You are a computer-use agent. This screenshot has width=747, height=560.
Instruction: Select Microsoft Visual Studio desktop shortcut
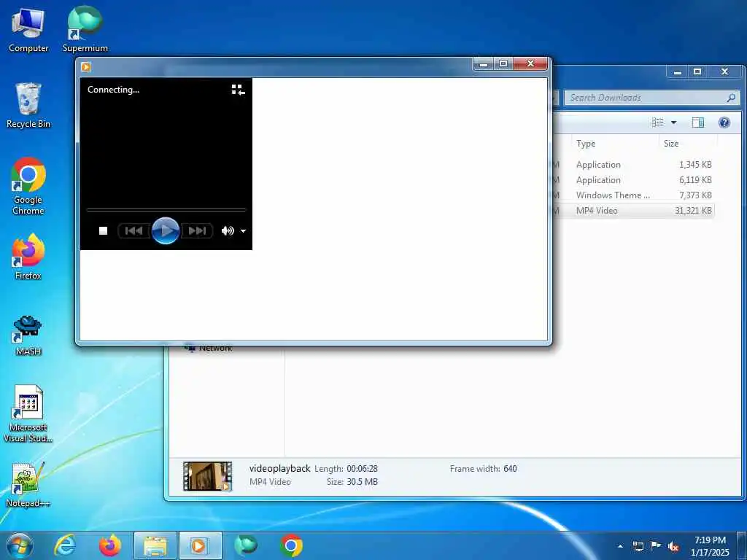[x=28, y=414]
